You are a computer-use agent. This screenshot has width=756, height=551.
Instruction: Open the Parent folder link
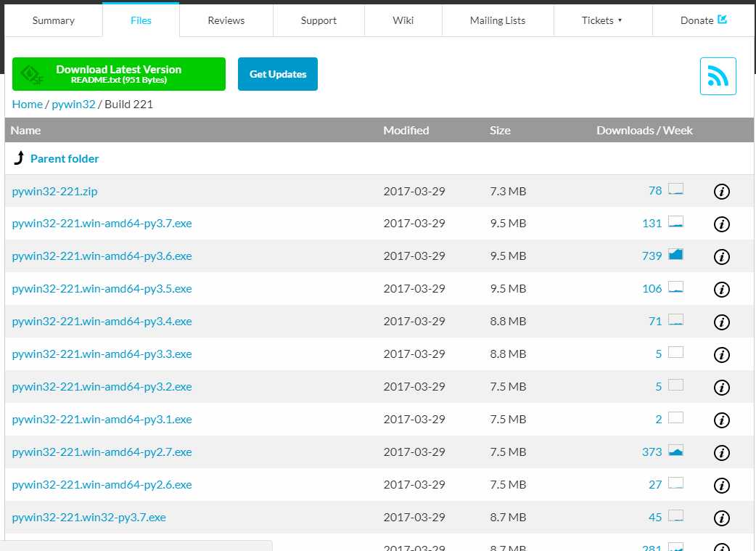(x=65, y=159)
